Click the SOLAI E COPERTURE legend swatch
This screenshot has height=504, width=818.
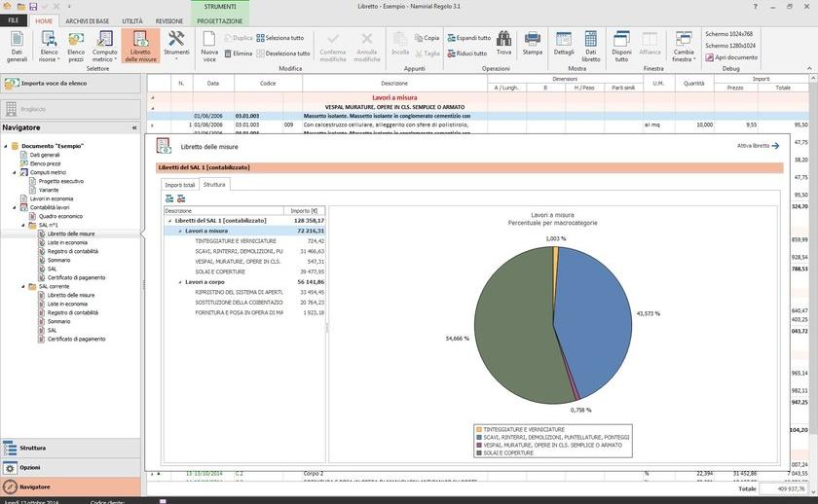[x=478, y=450]
